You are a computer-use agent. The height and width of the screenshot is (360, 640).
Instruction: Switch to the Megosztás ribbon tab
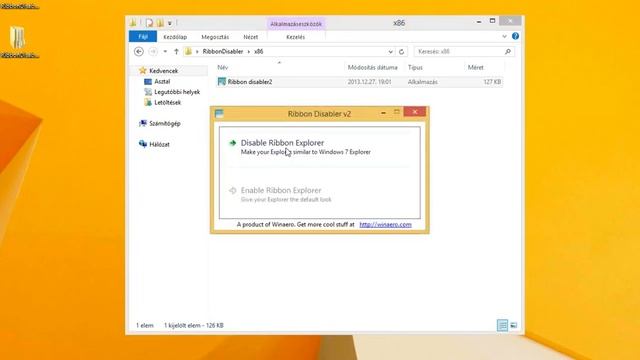215,37
